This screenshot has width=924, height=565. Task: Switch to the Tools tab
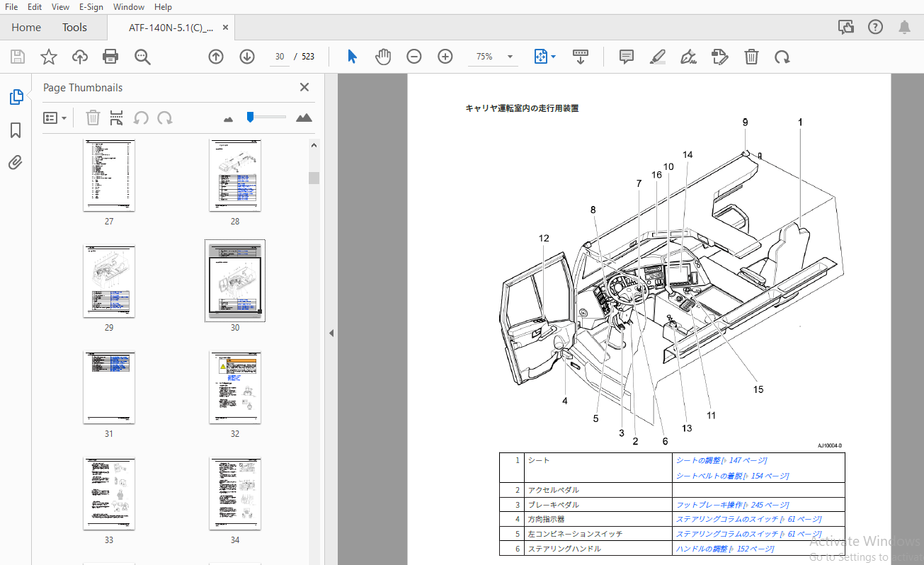[x=74, y=27]
